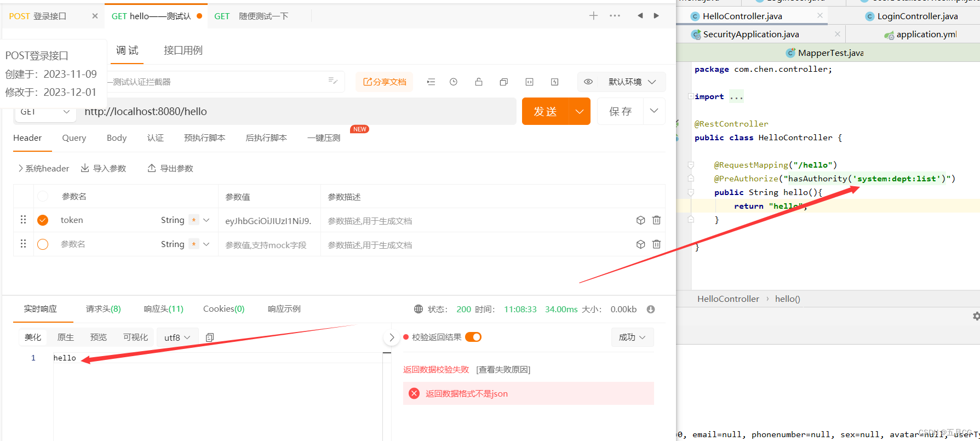Open the String type dropdown on the empty row
This screenshot has width=980, height=441.
[206, 244]
